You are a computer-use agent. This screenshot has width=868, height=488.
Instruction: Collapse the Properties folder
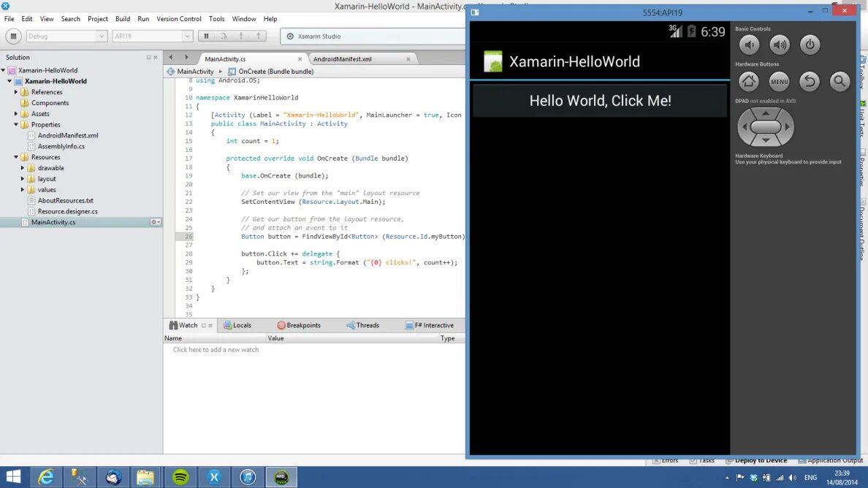pos(16,124)
